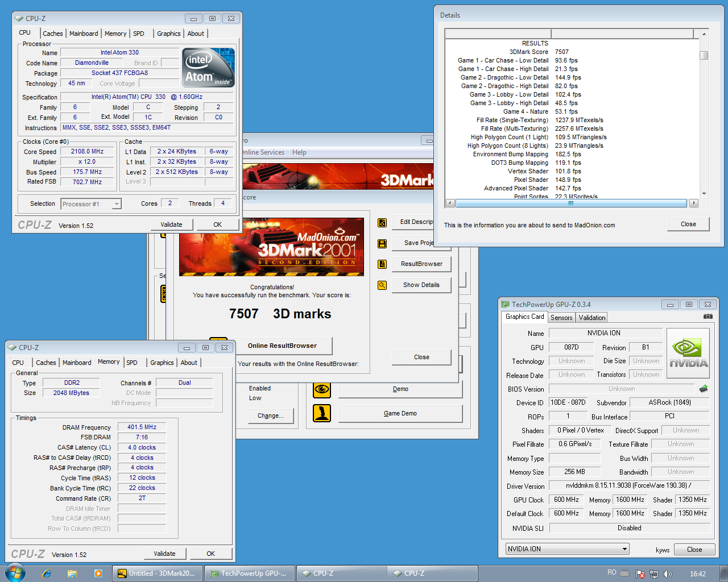The image size is (728, 582).
Task: Open the Processor #1 selection dropdown
Action: point(91,204)
